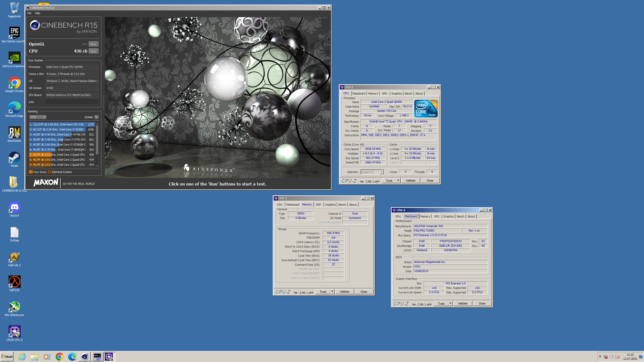Open Tools dropdown arrow in CPU-Z Memory window
Image resolution: width=644 pixels, height=362 pixels.
tap(332, 292)
